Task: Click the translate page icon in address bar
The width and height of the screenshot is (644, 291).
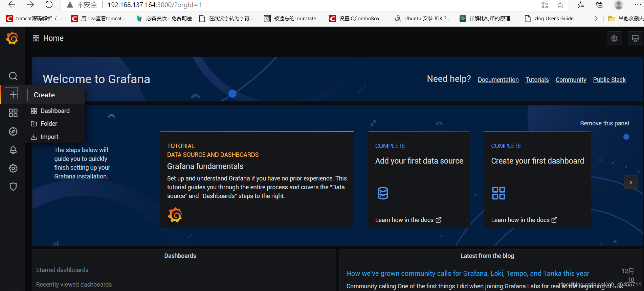Action: (x=545, y=5)
